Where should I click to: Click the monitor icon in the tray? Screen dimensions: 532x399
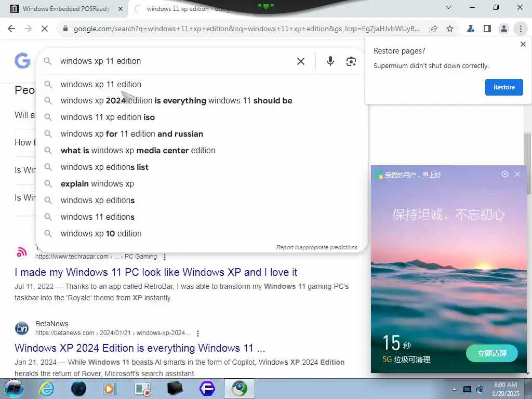(467, 389)
